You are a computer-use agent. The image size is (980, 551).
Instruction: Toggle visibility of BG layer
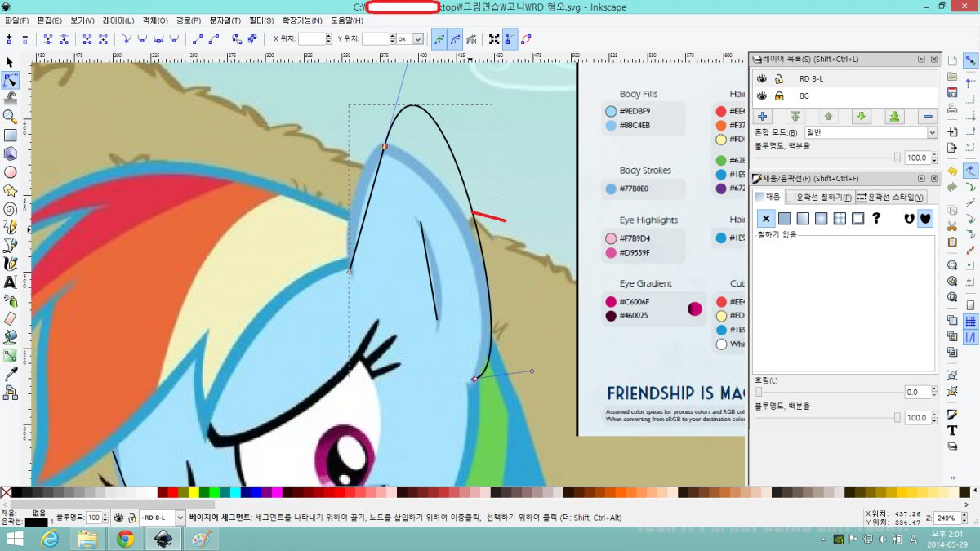[x=762, y=96]
